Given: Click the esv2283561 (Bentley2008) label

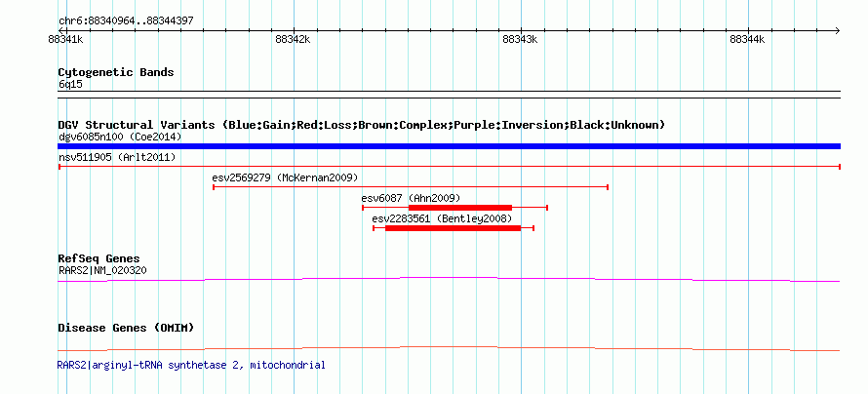Looking at the screenshot, I should [442, 218].
